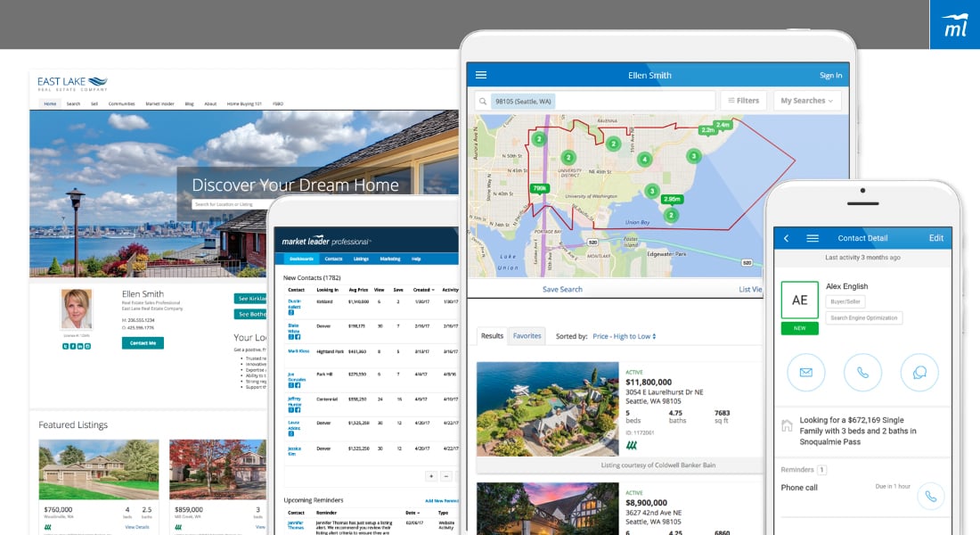Tap the email envelope icon for Alex English
Screen dimensions: 980x535
806,373
